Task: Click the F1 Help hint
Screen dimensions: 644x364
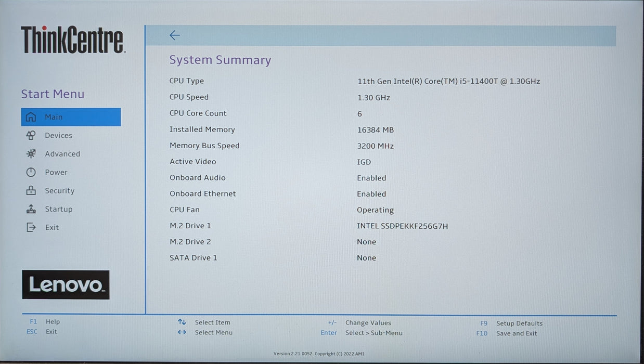Action: [x=45, y=322]
